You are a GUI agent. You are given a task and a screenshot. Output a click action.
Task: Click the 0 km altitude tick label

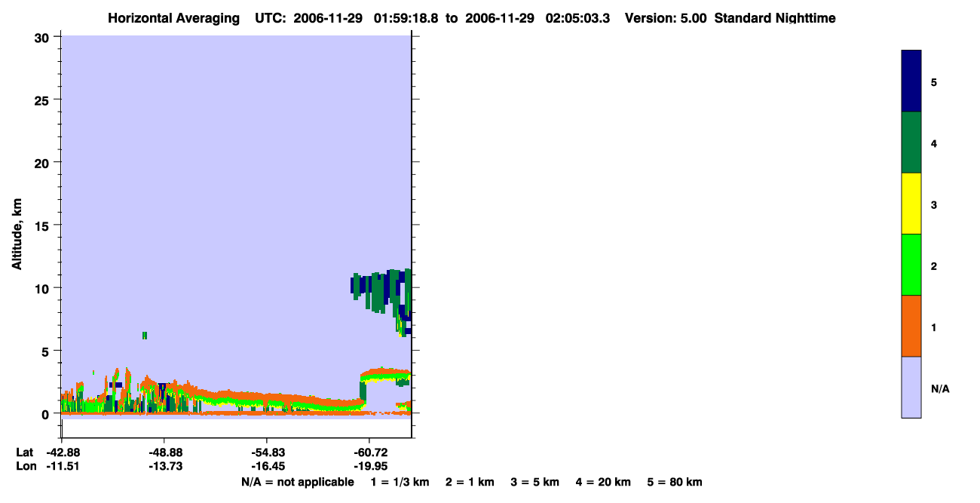coord(47,414)
